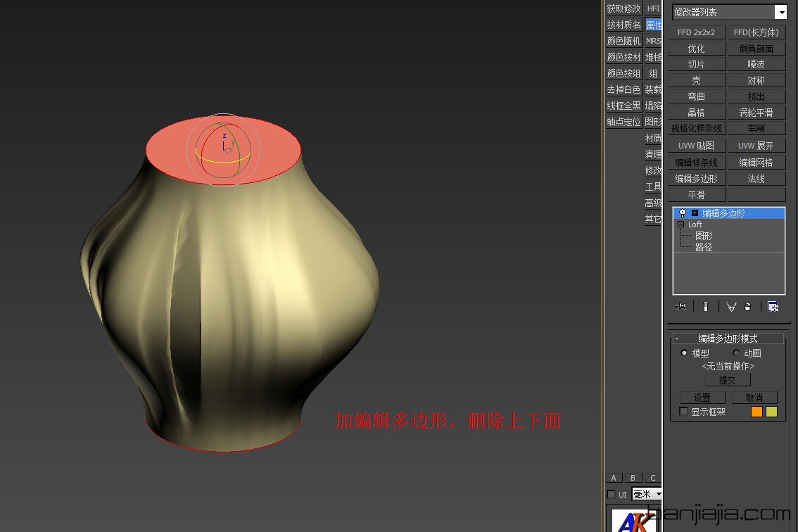Select 路径 sub-object under Loft
Screen dimensions: 798x532
click(x=704, y=248)
